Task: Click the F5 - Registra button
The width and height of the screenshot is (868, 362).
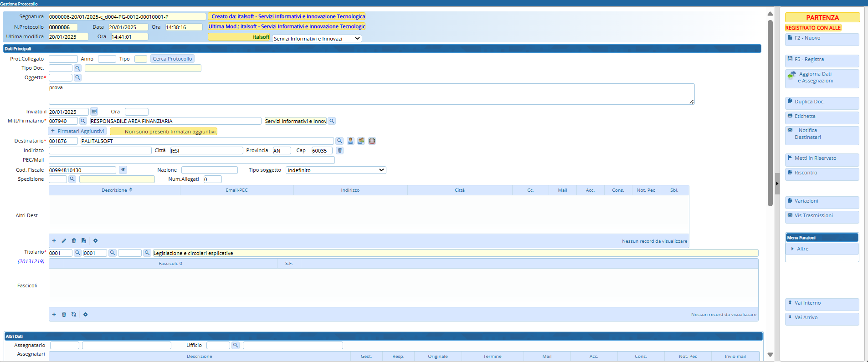Action: [x=822, y=60]
